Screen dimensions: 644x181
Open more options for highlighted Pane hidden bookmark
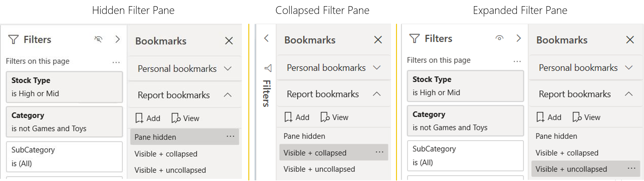pyautogui.click(x=230, y=137)
